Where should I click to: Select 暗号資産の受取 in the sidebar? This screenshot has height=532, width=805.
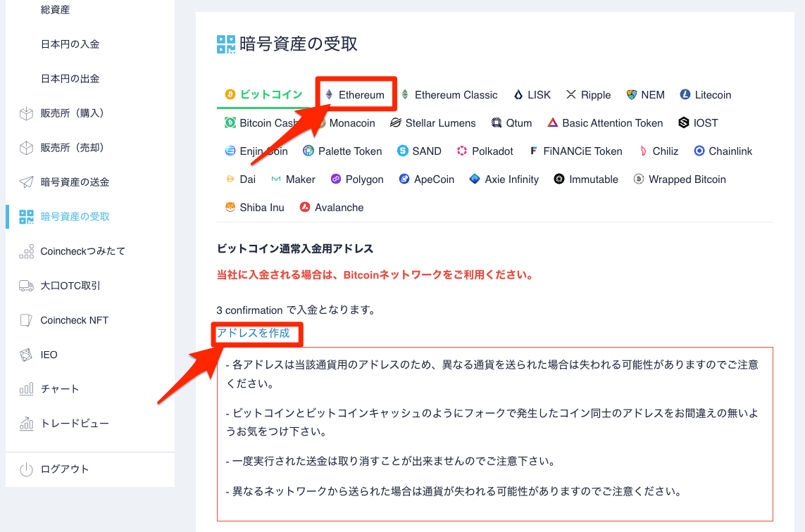(x=75, y=217)
